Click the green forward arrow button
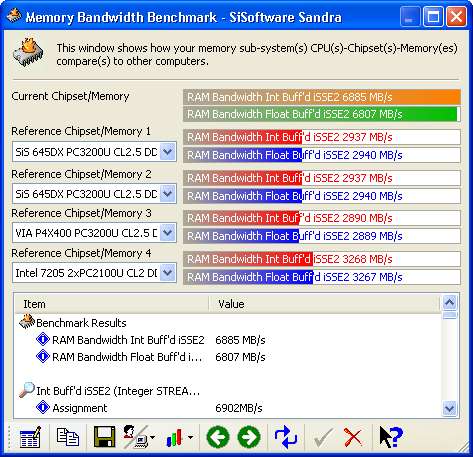 (x=249, y=437)
